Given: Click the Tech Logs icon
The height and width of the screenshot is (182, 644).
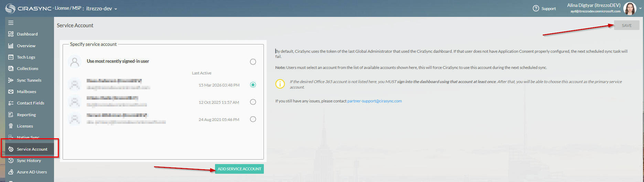Looking at the screenshot, I should click(x=11, y=57).
